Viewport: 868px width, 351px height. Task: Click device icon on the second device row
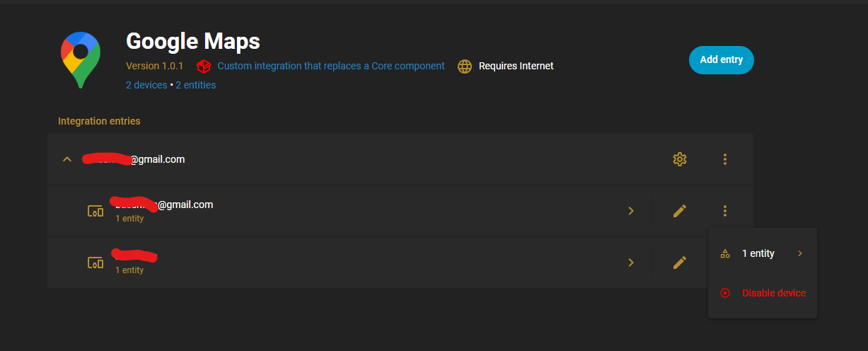point(96,263)
